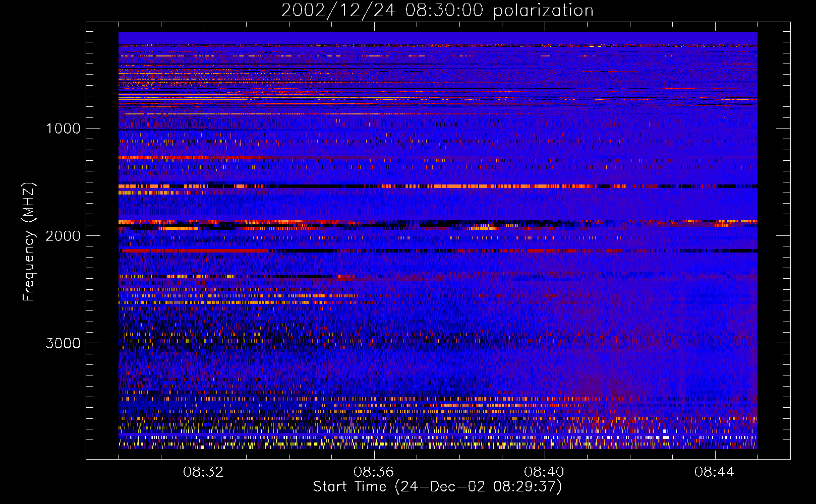This screenshot has width=816, height=504.
Task: Select the 2000 frequency axis label
Action: point(64,236)
